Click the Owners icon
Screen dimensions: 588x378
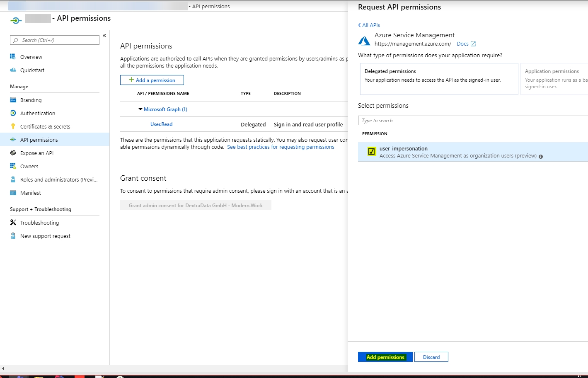13,166
